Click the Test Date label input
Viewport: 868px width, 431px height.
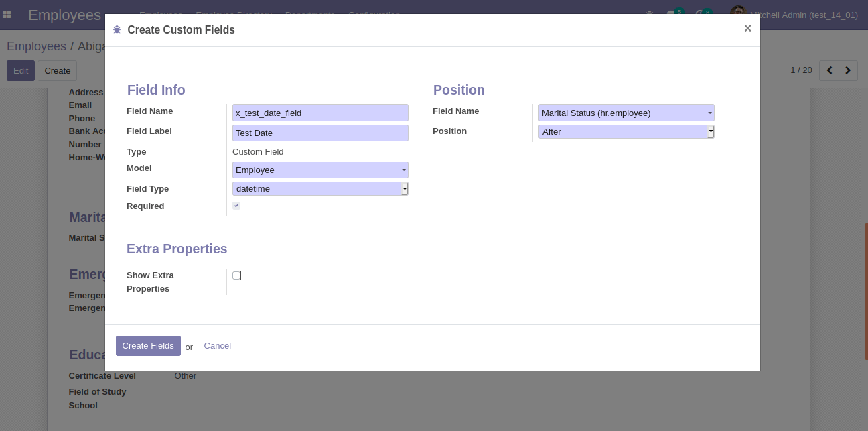pos(320,133)
